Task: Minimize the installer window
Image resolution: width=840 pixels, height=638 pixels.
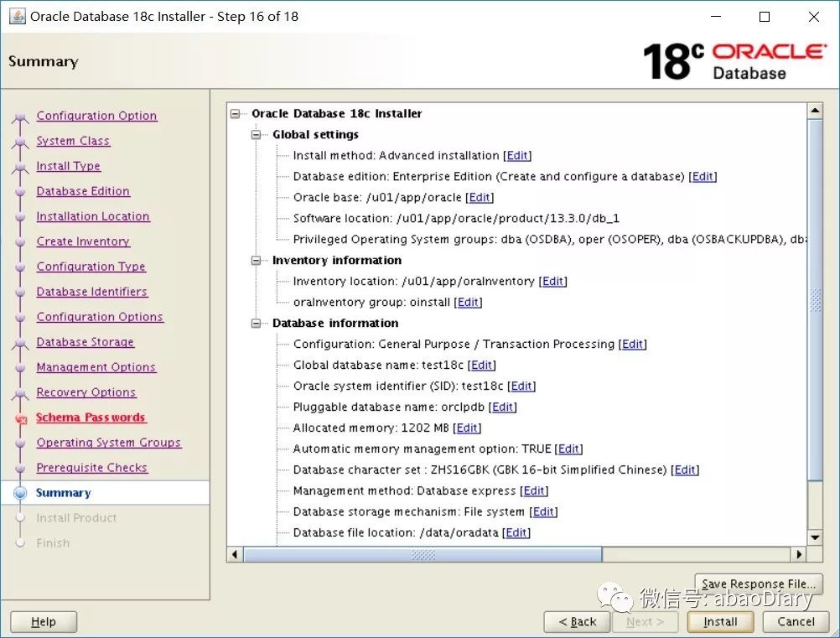Action: (x=716, y=17)
